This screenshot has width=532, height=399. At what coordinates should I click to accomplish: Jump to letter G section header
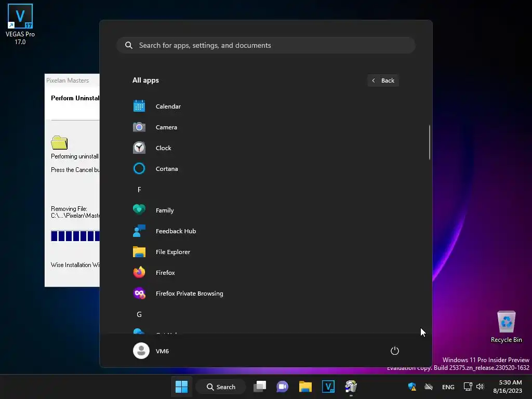[x=139, y=314]
